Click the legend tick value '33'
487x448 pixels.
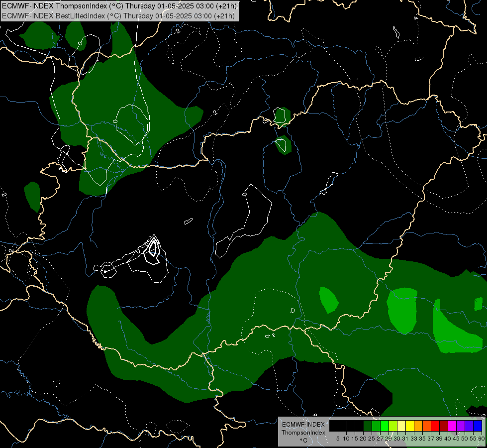click(x=414, y=439)
